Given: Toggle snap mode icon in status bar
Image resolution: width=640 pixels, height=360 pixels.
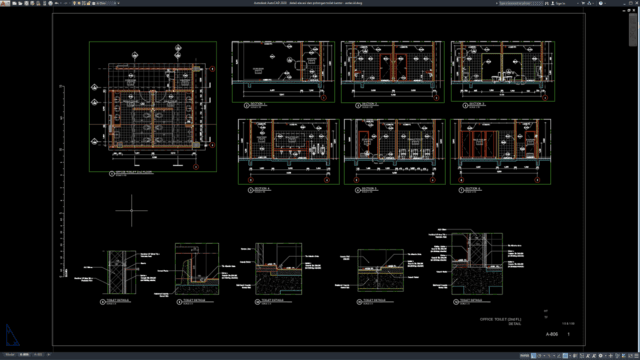Looking at the screenshot, I should [539, 356].
